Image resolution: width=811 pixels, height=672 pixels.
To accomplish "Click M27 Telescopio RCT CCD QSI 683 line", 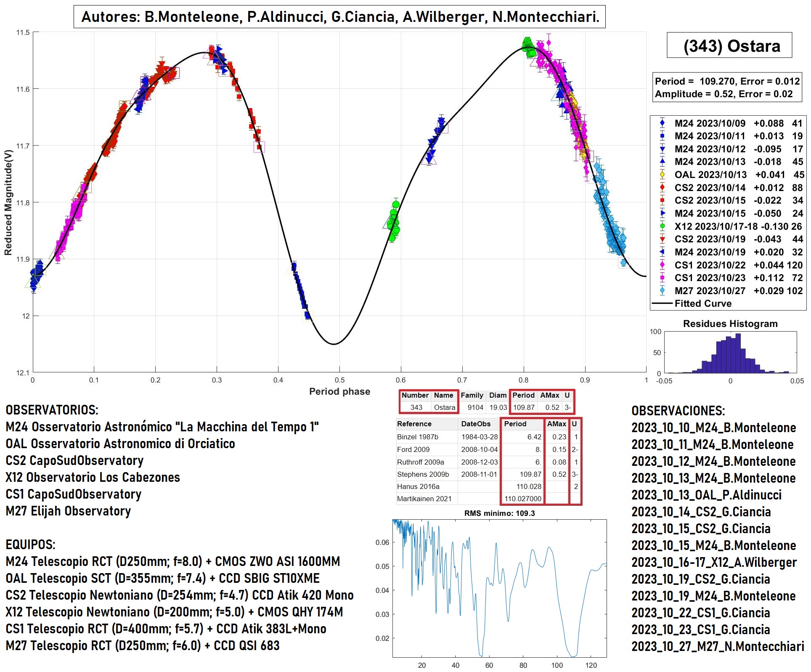I will pos(143,645).
